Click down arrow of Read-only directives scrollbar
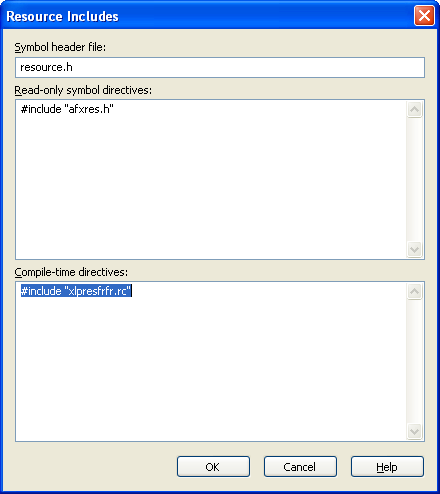440x494 pixels. click(415, 249)
